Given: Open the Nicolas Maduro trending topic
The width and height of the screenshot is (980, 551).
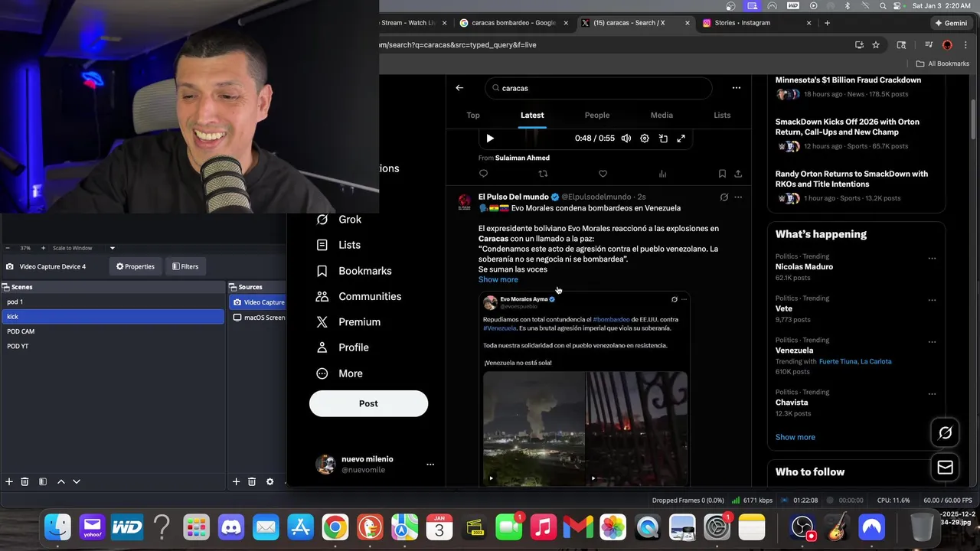Looking at the screenshot, I should (804, 266).
